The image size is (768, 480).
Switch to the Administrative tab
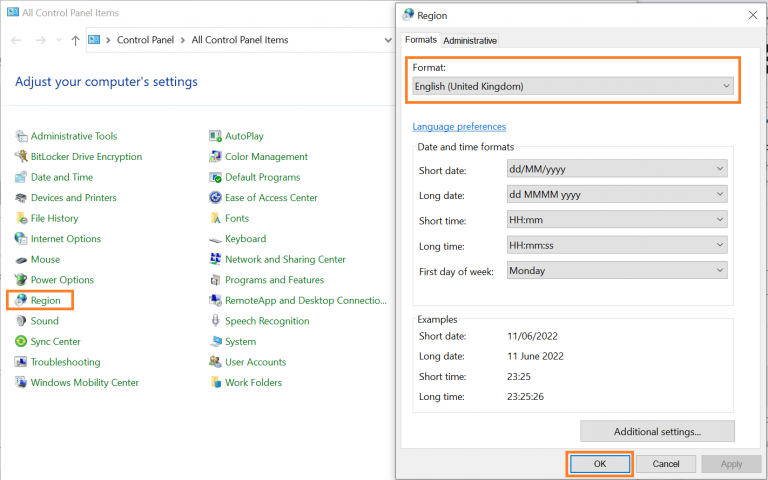coord(470,40)
